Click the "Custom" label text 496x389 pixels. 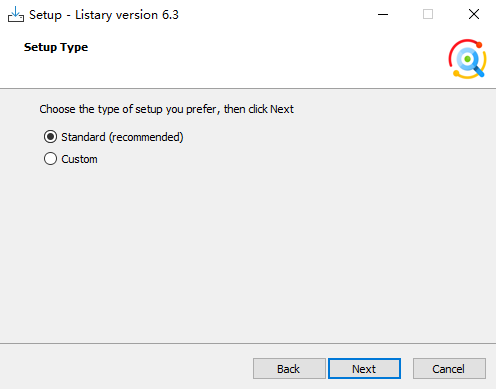point(79,159)
